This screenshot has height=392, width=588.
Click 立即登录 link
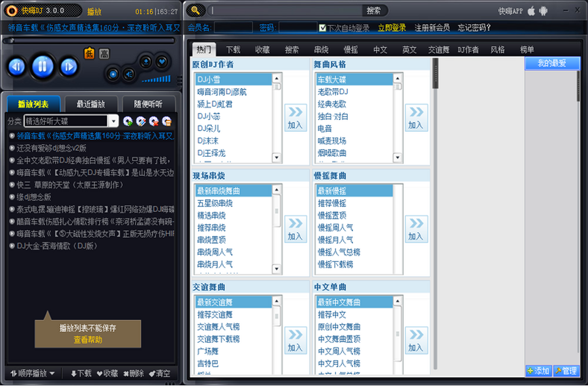tap(392, 28)
